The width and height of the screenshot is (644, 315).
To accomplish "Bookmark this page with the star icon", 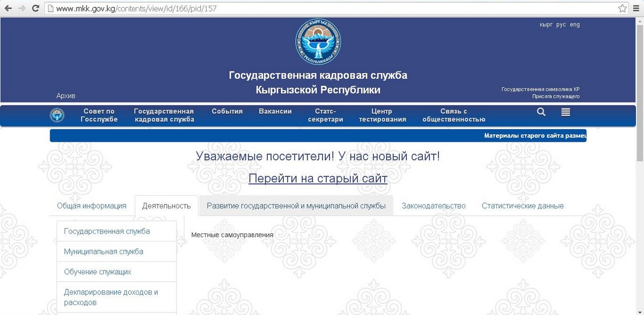I will click(x=622, y=9).
